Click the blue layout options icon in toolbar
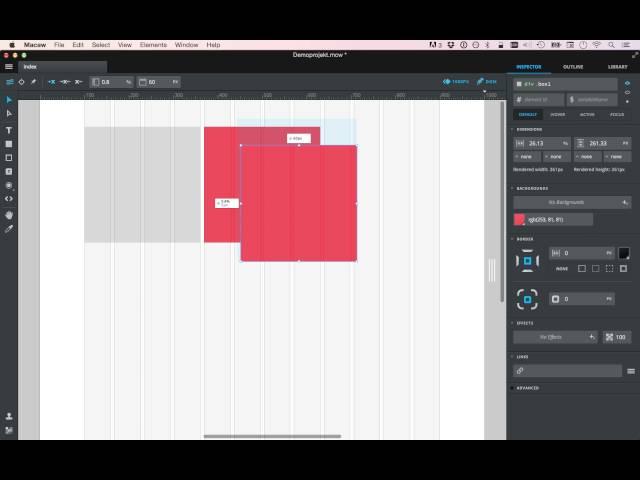Screen dimensions: 640x480 coord(10,82)
